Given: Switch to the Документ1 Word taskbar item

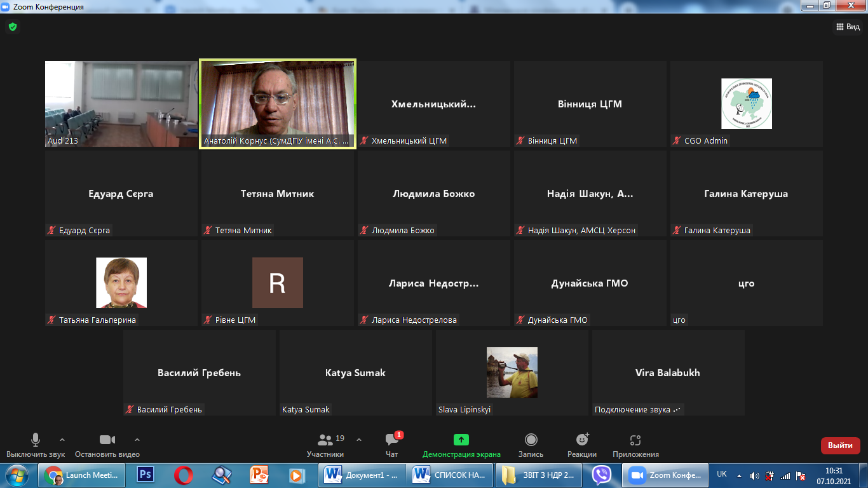Looking at the screenshot, I should (x=362, y=475).
